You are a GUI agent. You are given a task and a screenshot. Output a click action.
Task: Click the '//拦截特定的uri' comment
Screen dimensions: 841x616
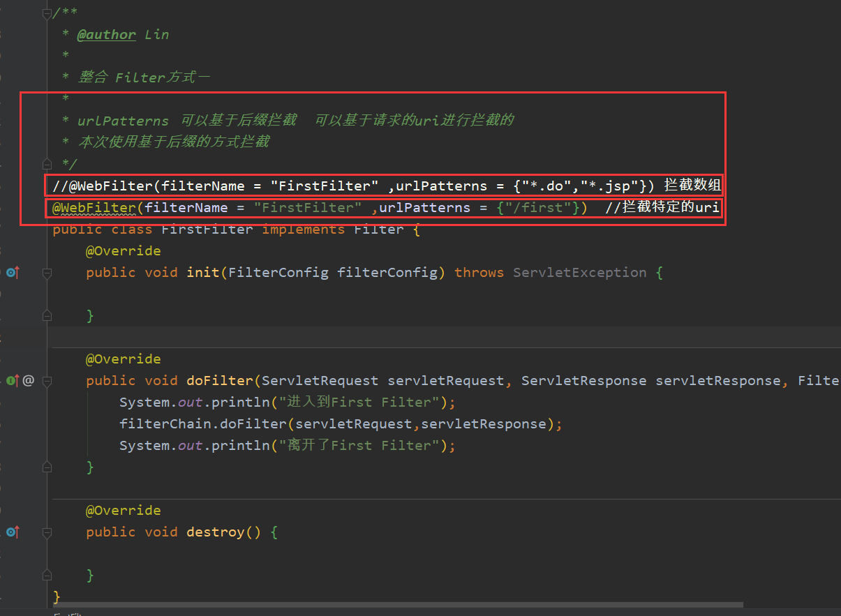[x=662, y=208]
